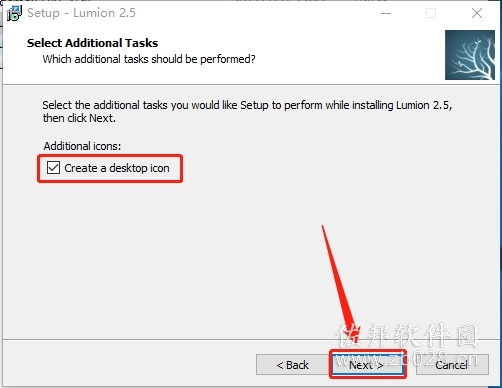Click the instruction paragraph mentioning "then click Next"
This screenshot has height=388, width=502.
pos(247,111)
